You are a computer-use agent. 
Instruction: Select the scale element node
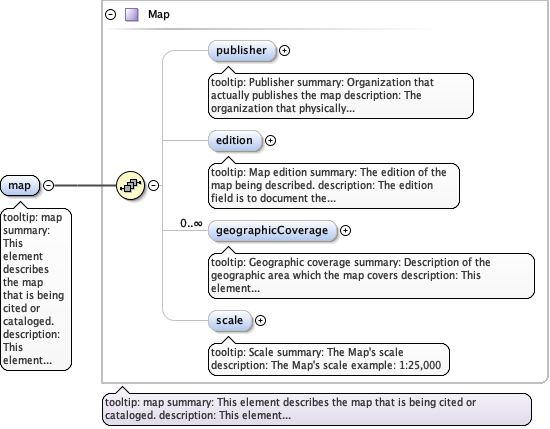pyautogui.click(x=230, y=321)
